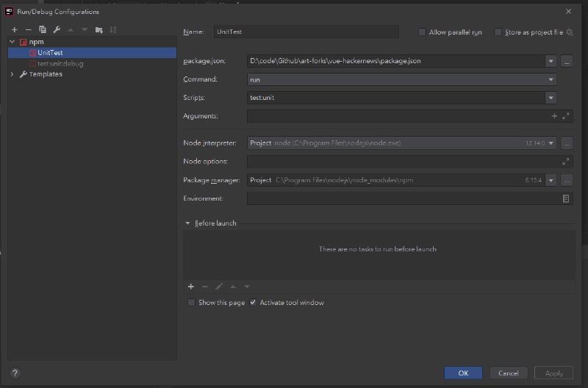Add a new run configuration
Screen dimensions: 588x388
pos(14,29)
